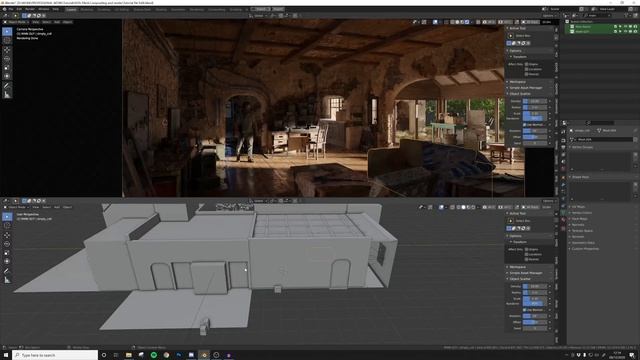This screenshot has height=360, width=640.
Task: Open the File menu
Action: click(11, 9)
